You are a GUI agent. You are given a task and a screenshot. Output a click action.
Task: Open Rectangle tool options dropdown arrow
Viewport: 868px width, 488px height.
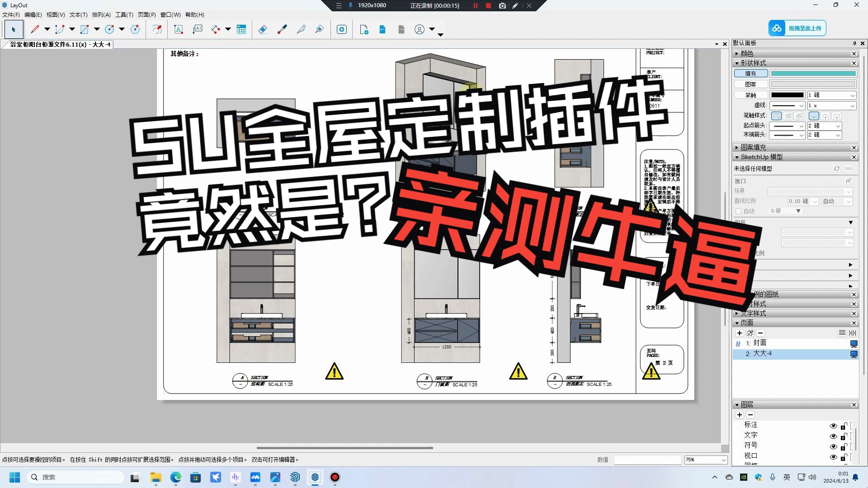point(97,29)
